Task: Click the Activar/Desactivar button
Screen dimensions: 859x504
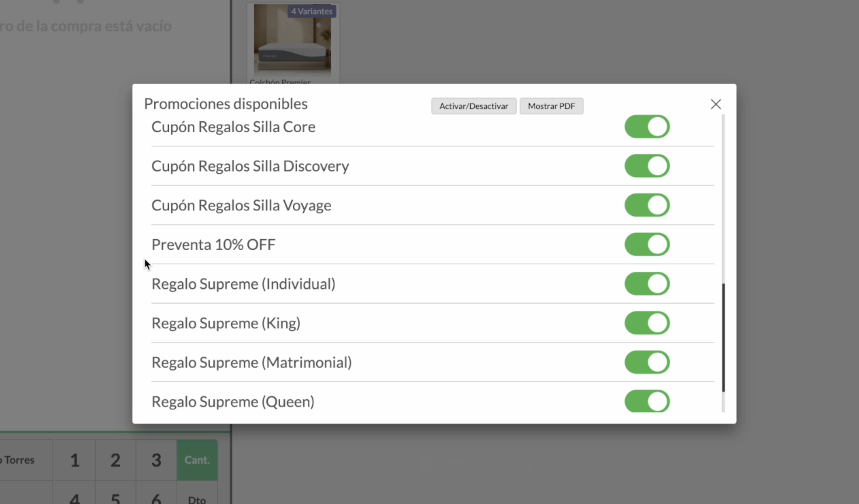Action: pyautogui.click(x=474, y=106)
